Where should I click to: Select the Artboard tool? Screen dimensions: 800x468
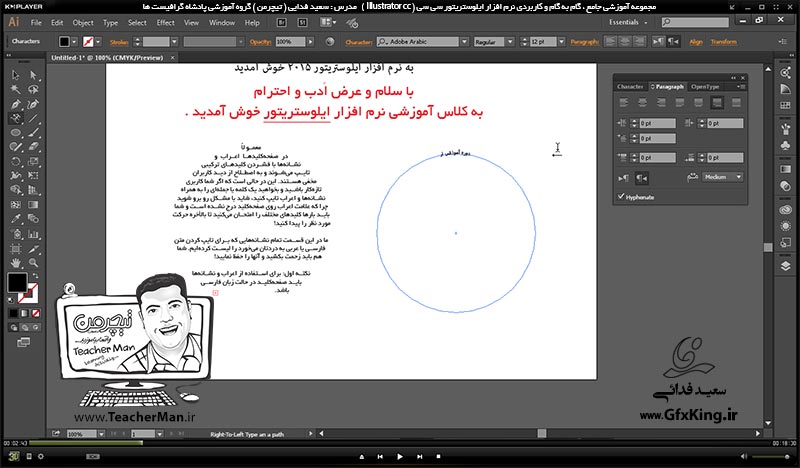(16, 249)
